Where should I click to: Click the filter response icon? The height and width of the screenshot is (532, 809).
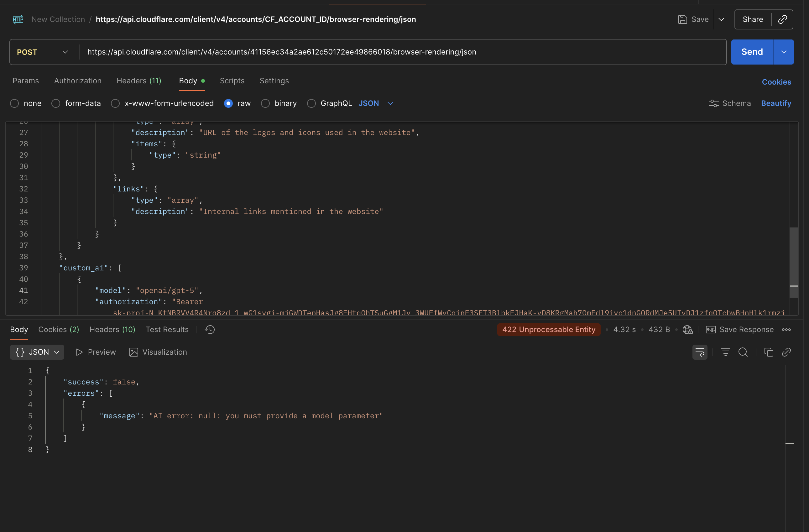[725, 352]
